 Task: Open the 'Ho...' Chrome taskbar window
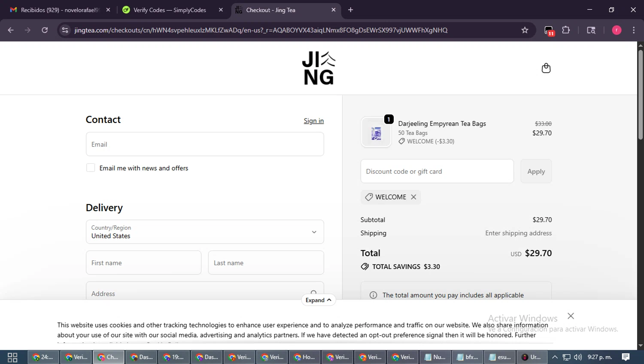pos(304,357)
